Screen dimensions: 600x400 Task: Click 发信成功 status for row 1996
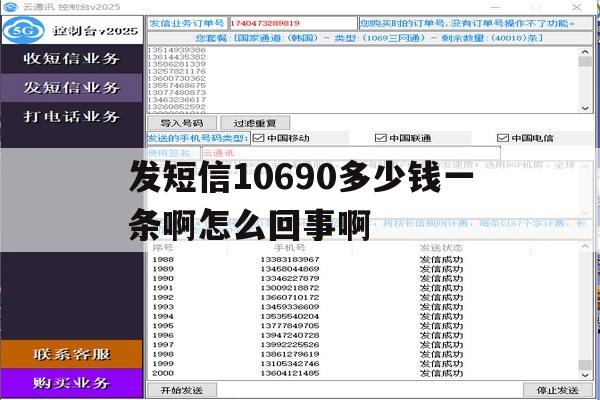click(441, 335)
